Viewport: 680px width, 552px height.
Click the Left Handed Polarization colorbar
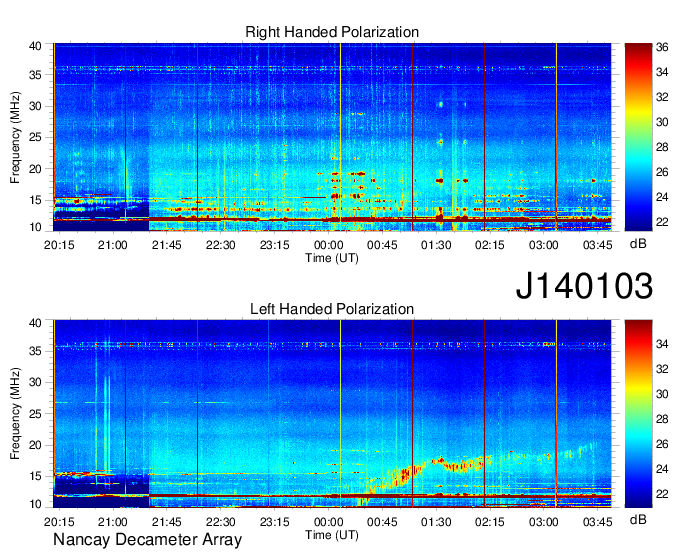click(x=638, y=413)
